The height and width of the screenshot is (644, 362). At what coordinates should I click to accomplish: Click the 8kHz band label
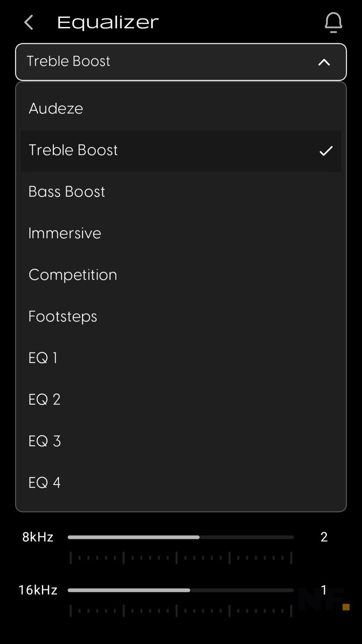coord(38,537)
